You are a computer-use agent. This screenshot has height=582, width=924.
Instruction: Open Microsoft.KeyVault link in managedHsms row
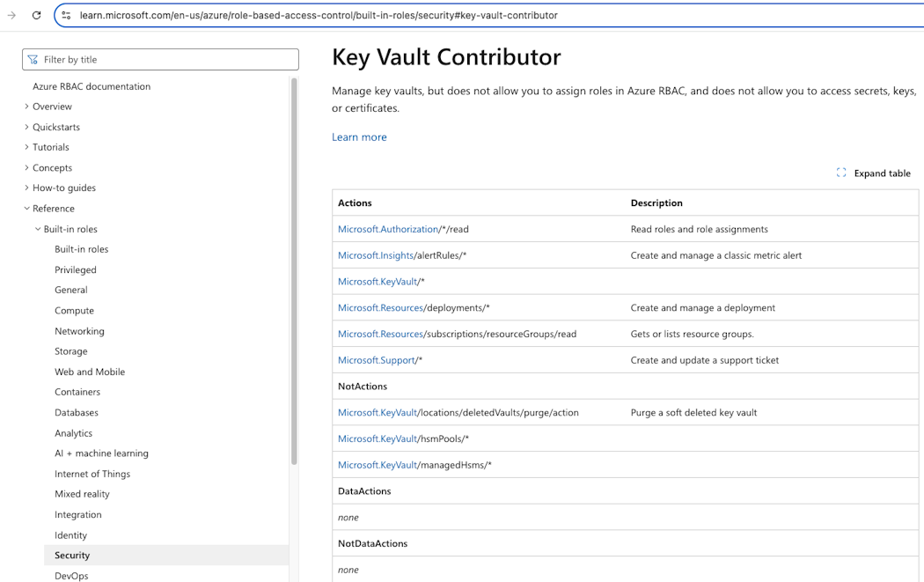[378, 465]
